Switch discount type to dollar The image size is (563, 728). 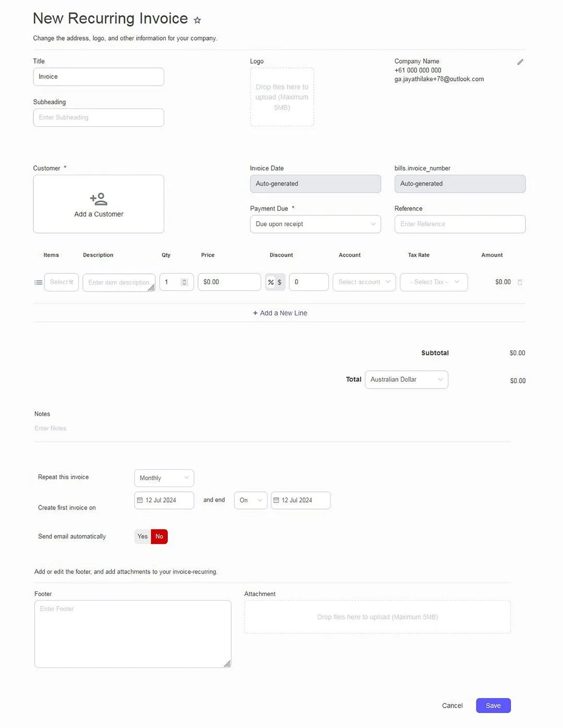280,282
